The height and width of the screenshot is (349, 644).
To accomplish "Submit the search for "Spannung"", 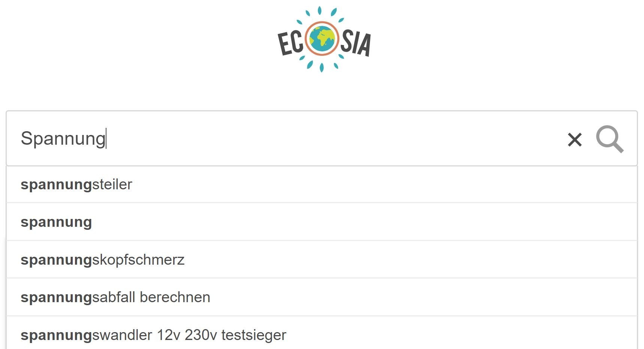I will 610,139.
